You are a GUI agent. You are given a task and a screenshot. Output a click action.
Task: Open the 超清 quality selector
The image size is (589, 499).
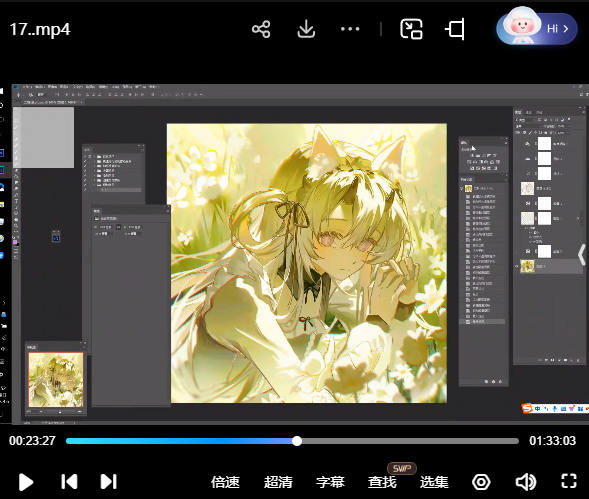278,482
